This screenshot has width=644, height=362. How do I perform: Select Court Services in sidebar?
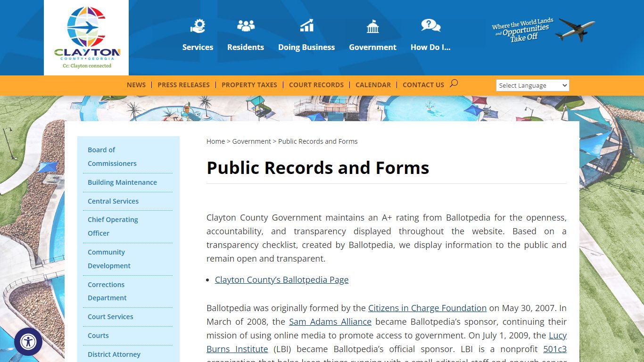[110, 317]
